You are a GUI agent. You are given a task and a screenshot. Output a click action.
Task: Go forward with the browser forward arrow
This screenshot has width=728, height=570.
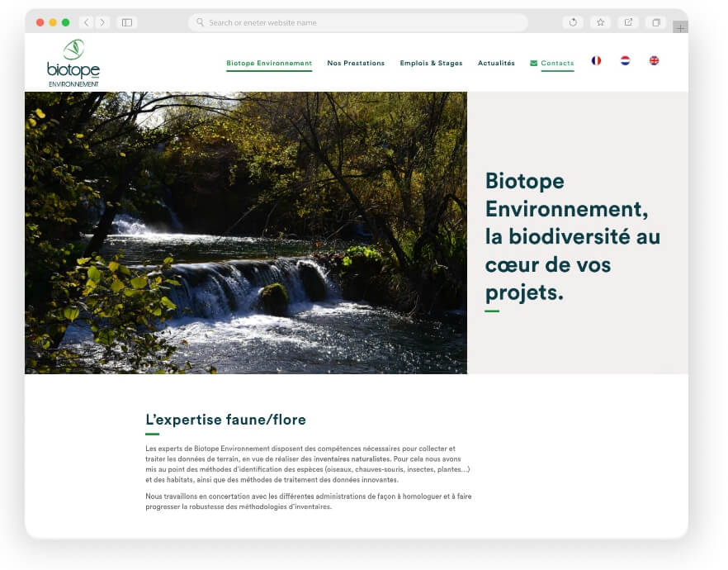102,22
